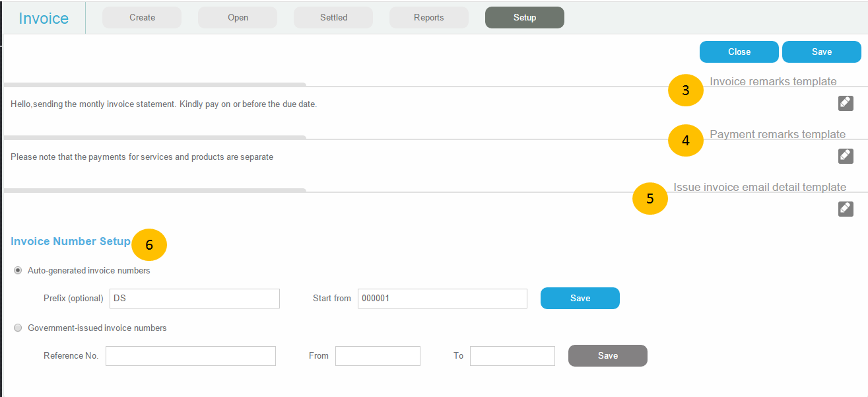Select the Setup tab
The height and width of the screenshot is (397, 868).
525,18
